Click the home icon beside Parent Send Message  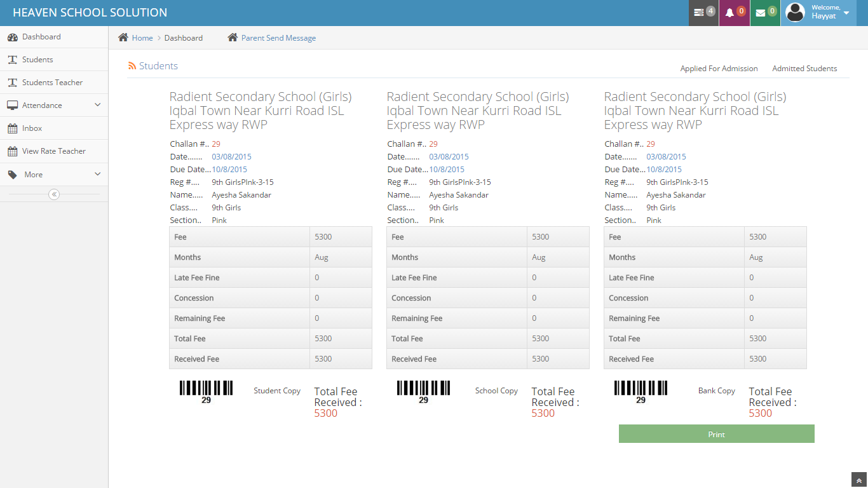click(x=233, y=38)
